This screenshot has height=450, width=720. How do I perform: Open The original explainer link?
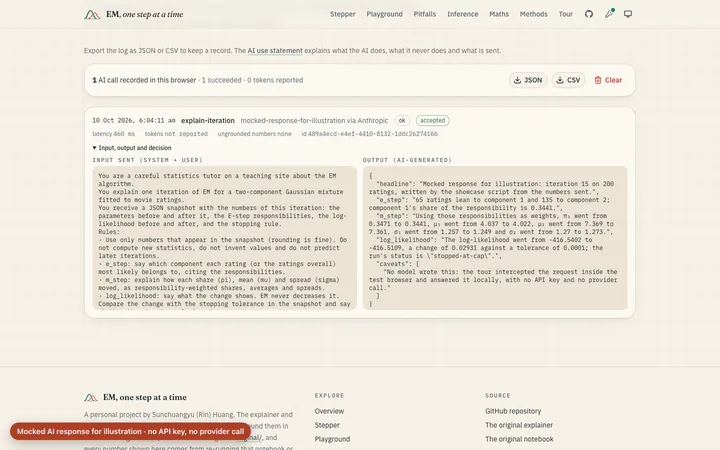[x=519, y=425]
